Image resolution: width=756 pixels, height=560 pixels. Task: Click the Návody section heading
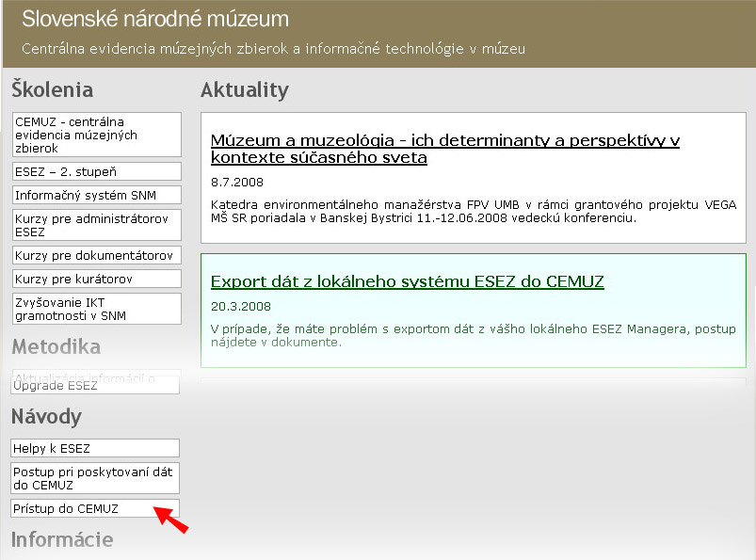pos(46,416)
